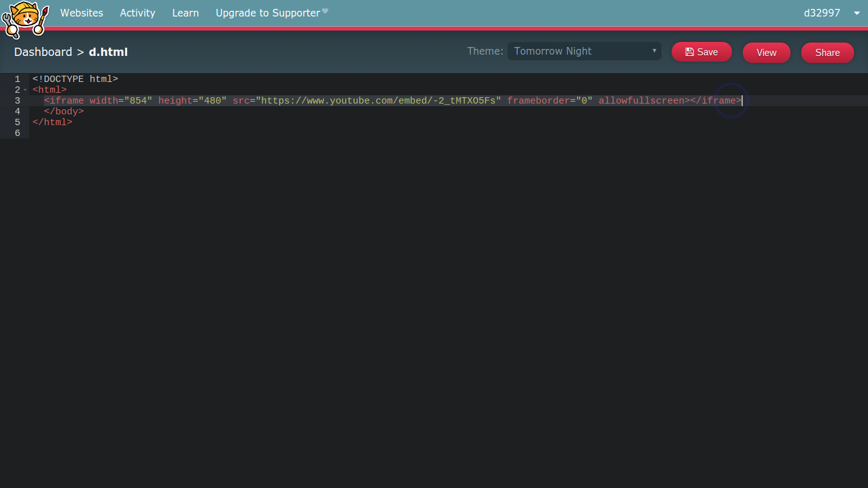Open the d32997 account menu
The width and height of the screenshot is (868, 488).
click(822, 13)
